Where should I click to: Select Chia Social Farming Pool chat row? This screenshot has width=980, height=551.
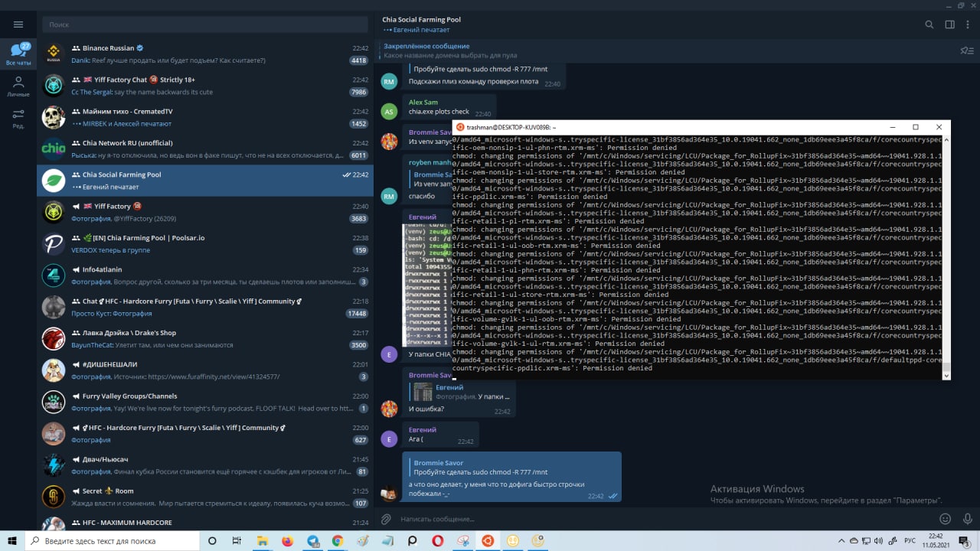(x=205, y=180)
